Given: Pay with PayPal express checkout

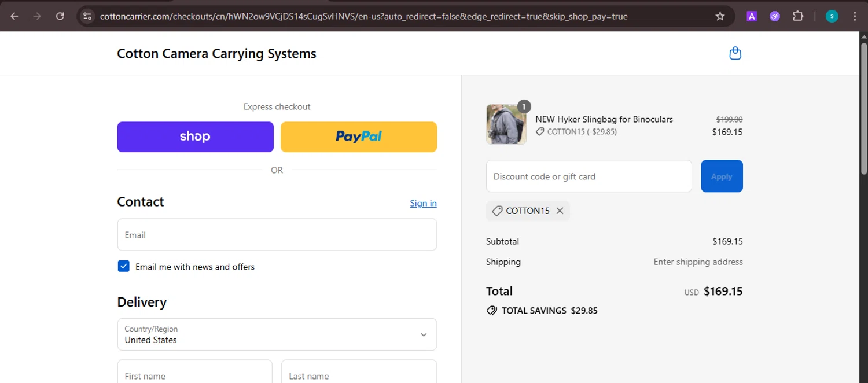Looking at the screenshot, I should (x=359, y=137).
